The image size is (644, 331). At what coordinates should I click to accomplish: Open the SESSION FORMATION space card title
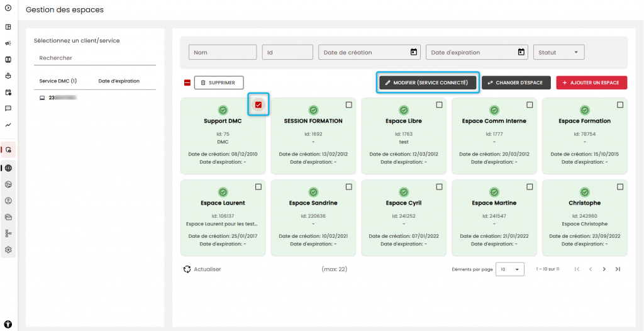[313, 121]
